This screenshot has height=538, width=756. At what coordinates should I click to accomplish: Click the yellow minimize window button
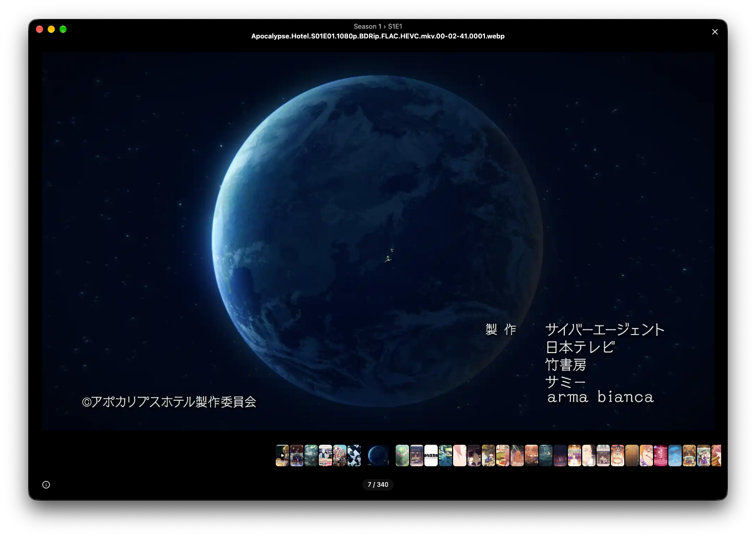[51, 29]
